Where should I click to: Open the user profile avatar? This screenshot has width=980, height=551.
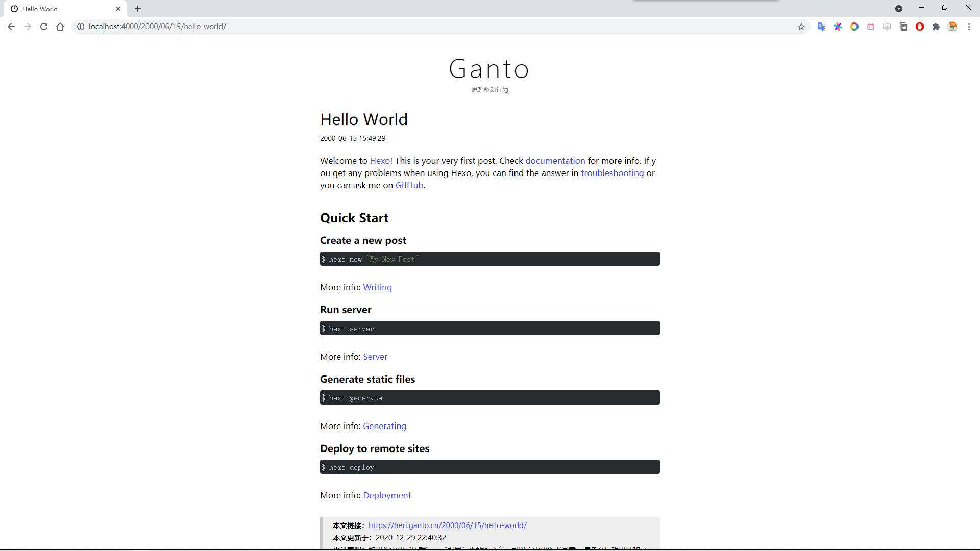[952, 27]
